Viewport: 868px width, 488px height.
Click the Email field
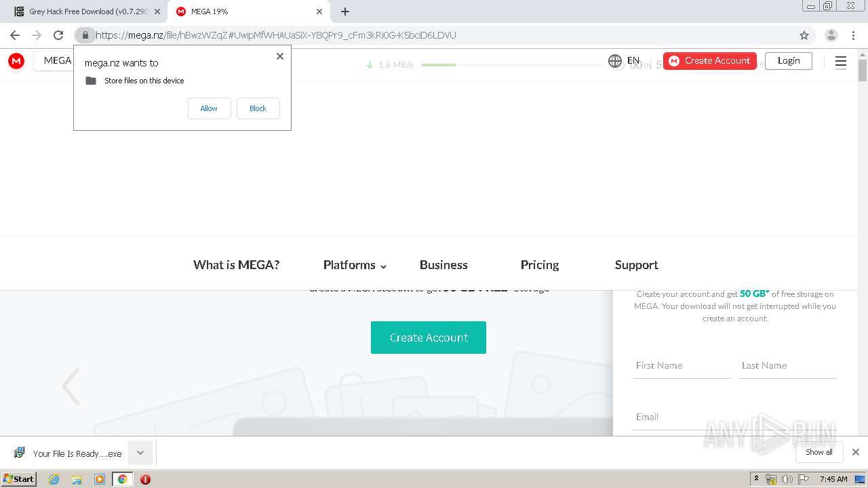tap(735, 418)
